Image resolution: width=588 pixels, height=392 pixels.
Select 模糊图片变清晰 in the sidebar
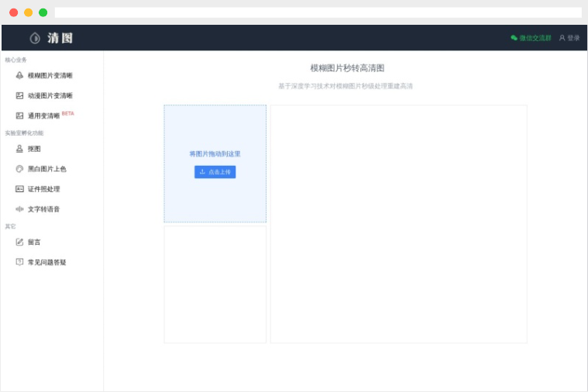tap(52, 75)
